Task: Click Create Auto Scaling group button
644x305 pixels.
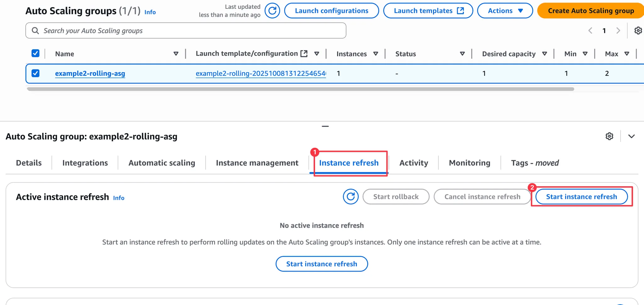Action: pos(591,11)
